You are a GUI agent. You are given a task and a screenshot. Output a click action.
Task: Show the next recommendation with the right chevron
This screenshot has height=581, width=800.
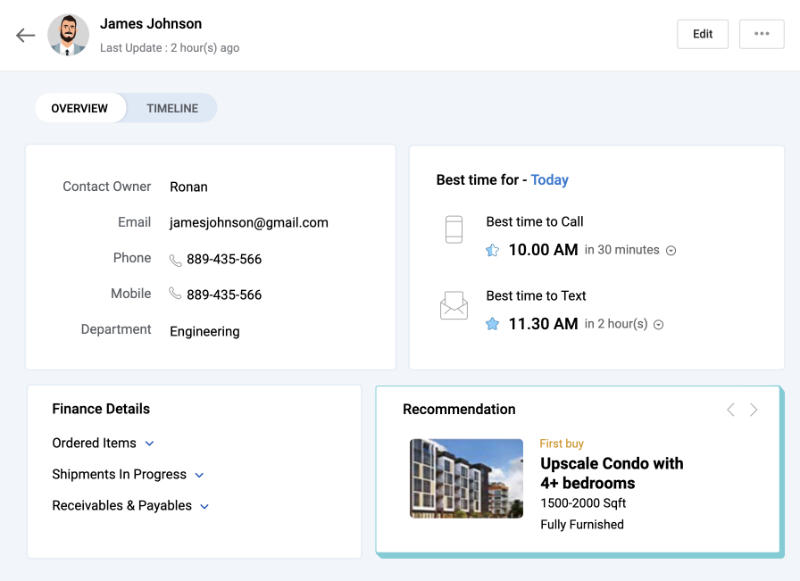(x=754, y=410)
